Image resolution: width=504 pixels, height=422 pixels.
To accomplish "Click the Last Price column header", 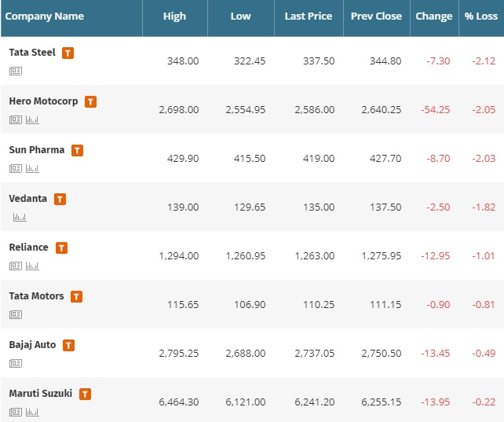I will (x=308, y=17).
